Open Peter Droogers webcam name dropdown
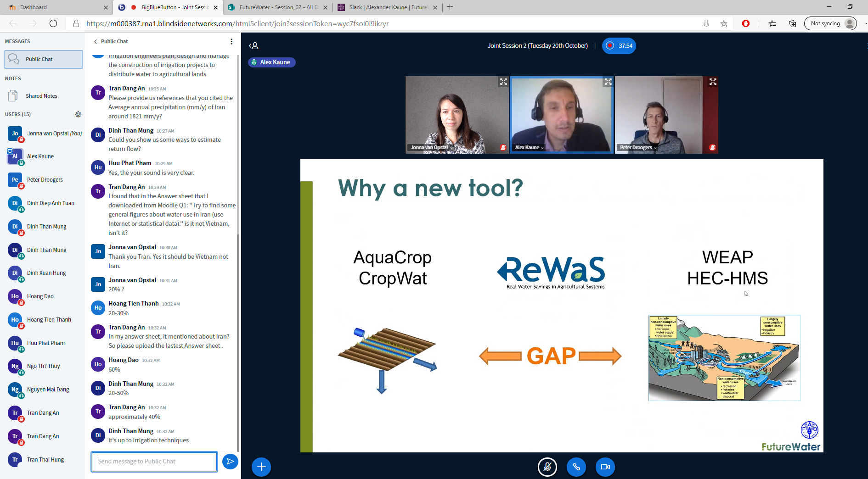 coord(638,147)
